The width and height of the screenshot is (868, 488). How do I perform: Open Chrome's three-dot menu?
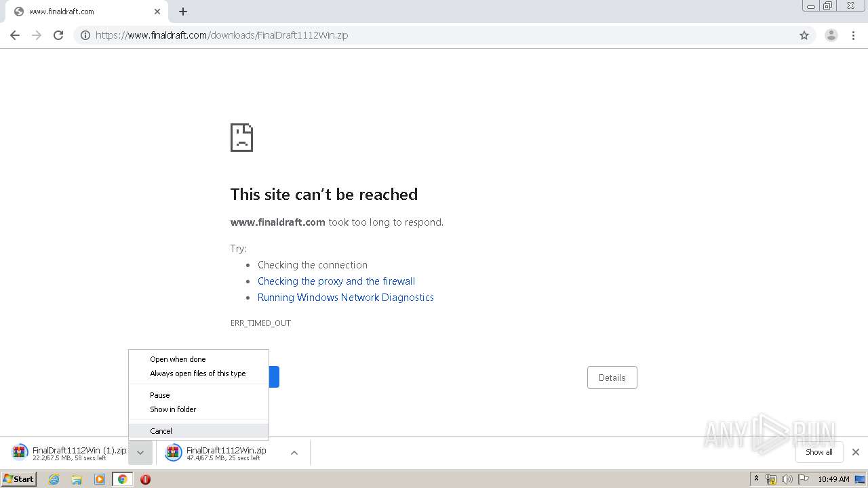pos(854,35)
